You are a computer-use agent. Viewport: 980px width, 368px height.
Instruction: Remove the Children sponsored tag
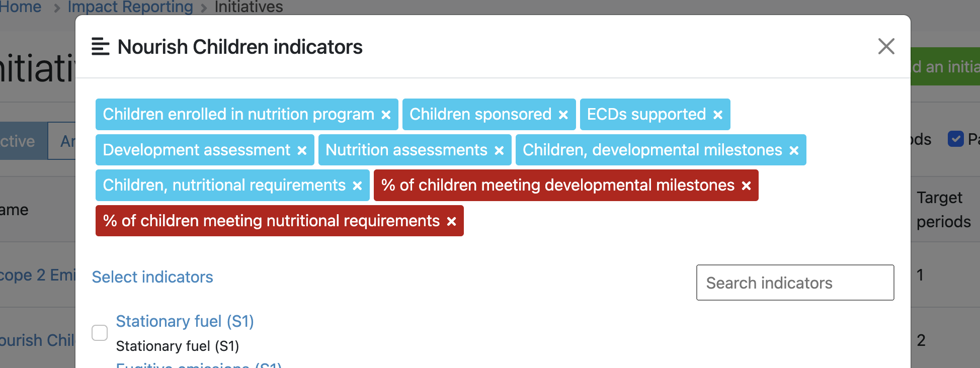pyautogui.click(x=563, y=115)
